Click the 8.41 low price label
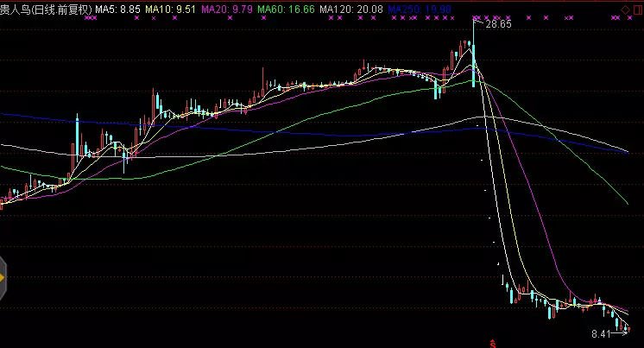644x348 pixels. 601,332
